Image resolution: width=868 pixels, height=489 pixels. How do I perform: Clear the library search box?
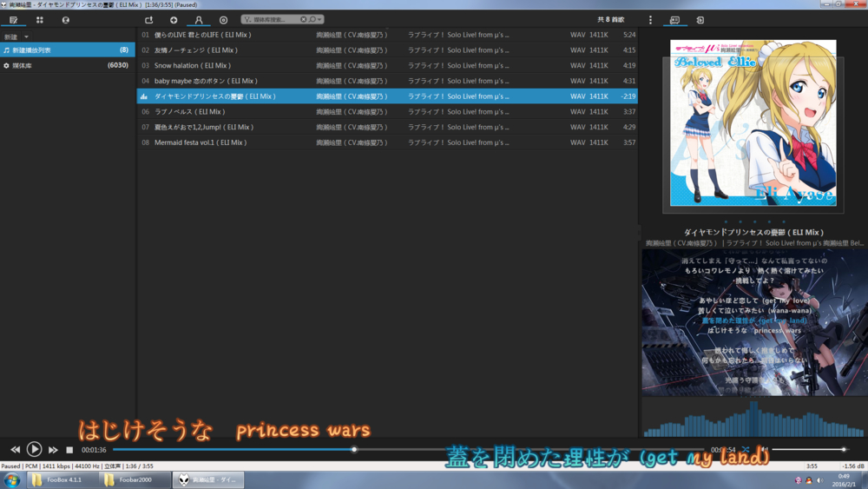[303, 19]
